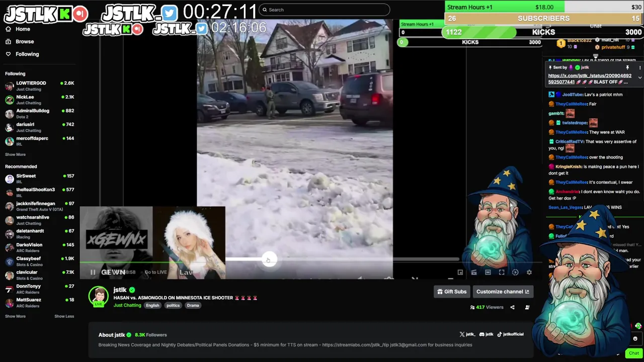The width and height of the screenshot is (644, 362).
Task: Open mini player picture-in-picture icon
Action: coord(460,273)
